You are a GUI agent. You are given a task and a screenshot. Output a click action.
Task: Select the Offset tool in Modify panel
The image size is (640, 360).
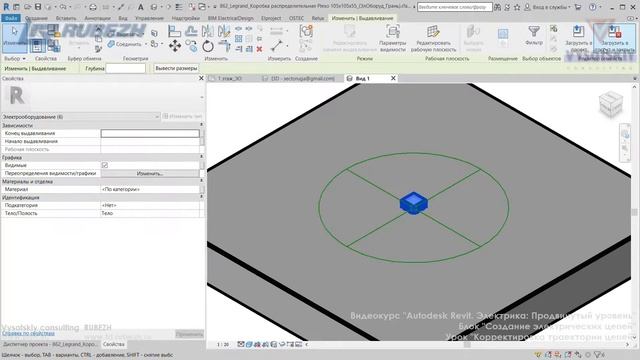point(191,31)
